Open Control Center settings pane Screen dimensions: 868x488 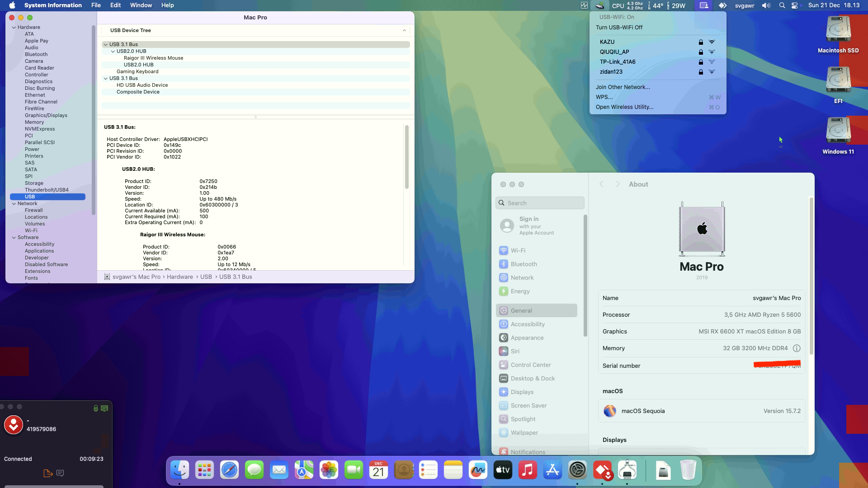click(537, 365)
